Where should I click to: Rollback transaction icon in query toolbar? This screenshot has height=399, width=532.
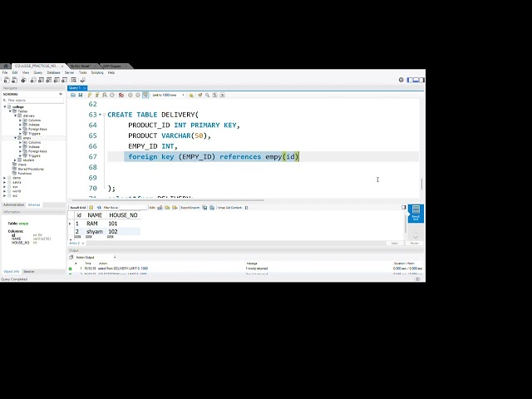(138, 95)
